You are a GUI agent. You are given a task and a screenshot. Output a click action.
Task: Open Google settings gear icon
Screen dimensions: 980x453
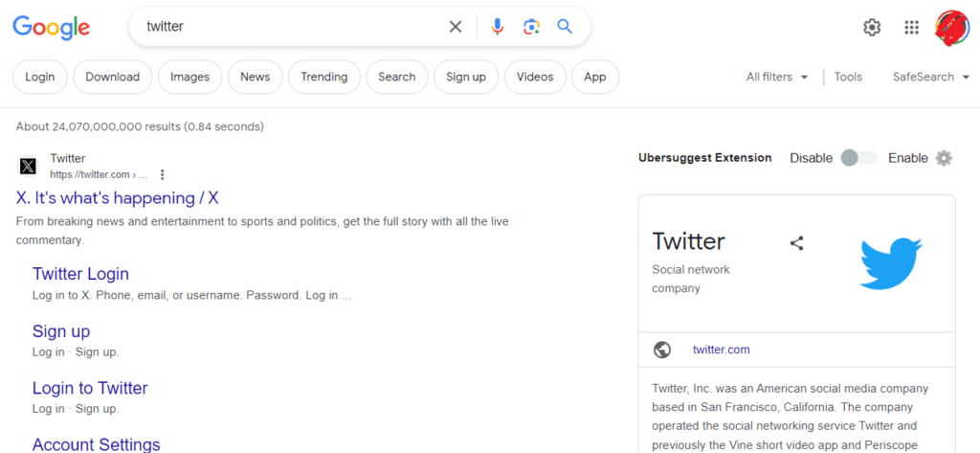point(872,27)
